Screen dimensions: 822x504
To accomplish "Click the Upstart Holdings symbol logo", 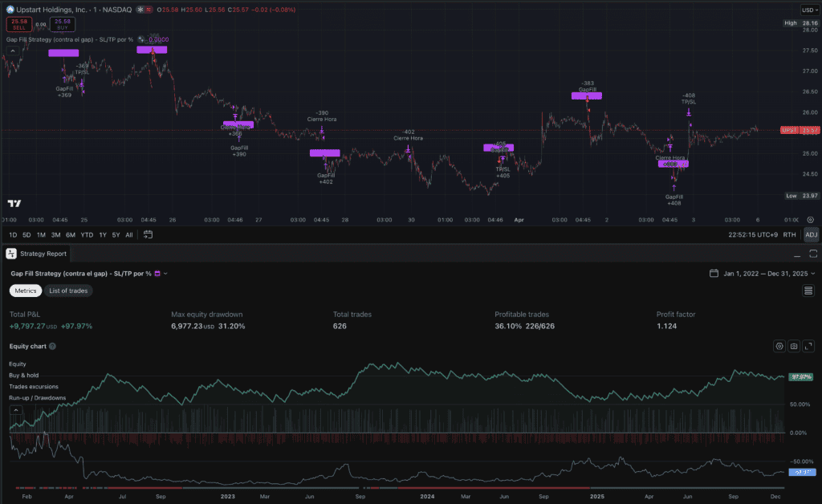I will point(10,10).
